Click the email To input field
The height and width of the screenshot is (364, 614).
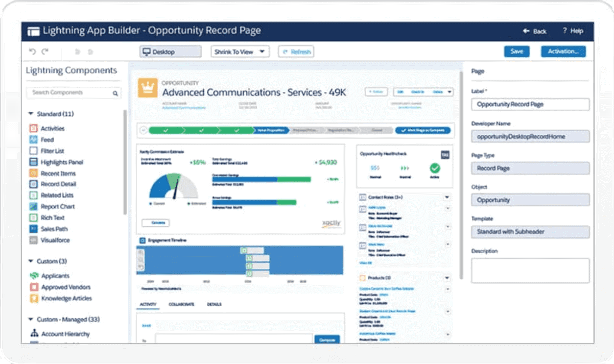click(x=233, y=339)
